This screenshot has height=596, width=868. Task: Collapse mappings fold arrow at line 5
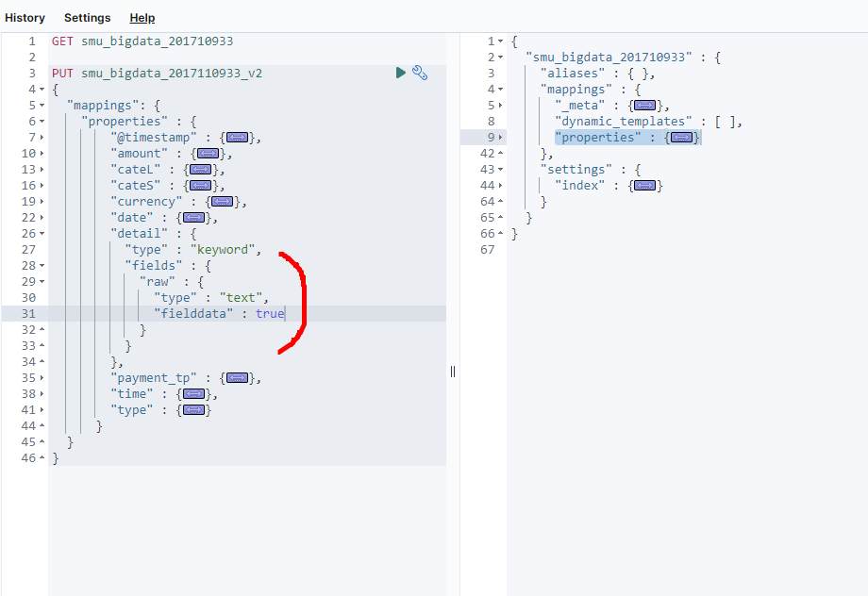click(42, 105)
